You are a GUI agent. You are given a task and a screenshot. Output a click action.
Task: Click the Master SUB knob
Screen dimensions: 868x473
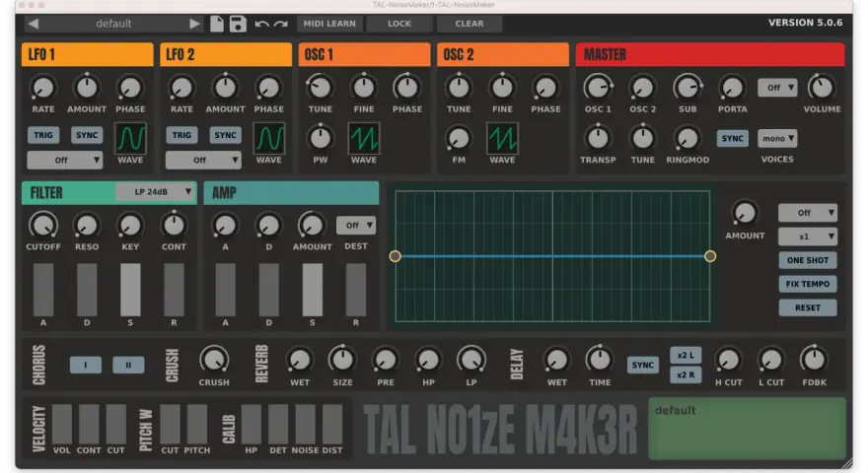[687, 88]
